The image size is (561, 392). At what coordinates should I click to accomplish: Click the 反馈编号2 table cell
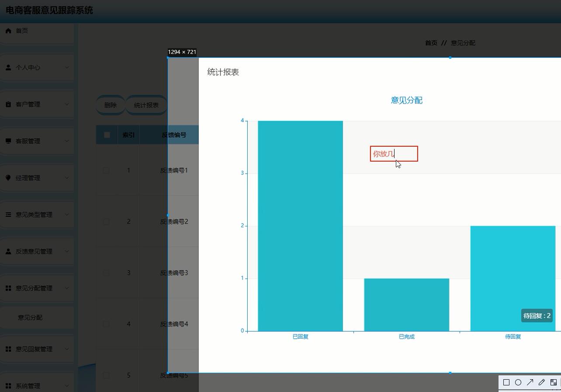(174, 222)
